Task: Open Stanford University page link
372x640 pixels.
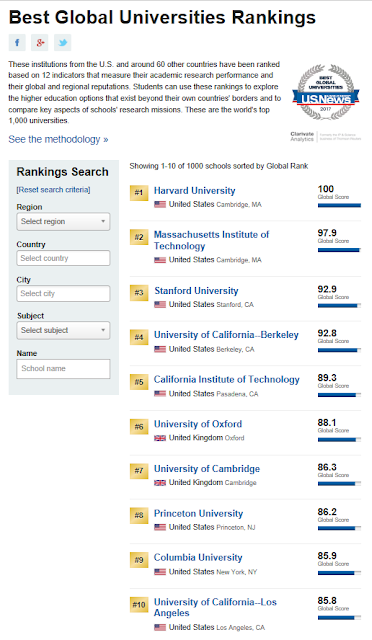Action: (196, 291)
